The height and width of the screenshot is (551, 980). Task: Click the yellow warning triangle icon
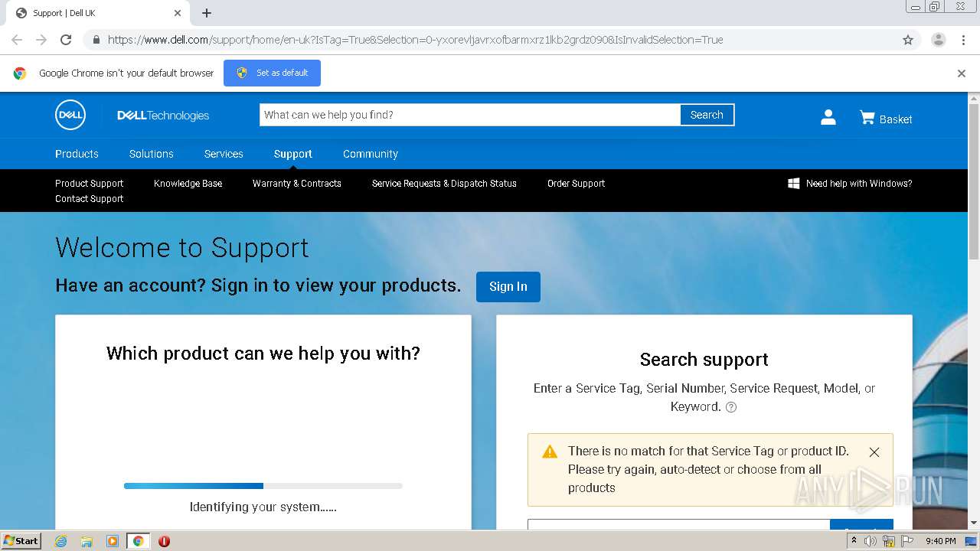550,452
